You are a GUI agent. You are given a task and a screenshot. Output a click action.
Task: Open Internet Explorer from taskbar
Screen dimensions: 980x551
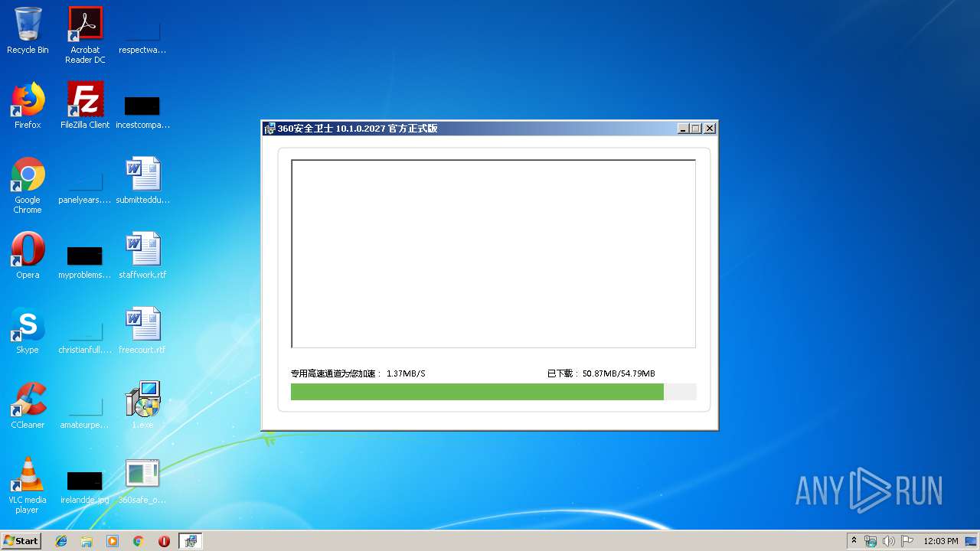pos(61,541)
